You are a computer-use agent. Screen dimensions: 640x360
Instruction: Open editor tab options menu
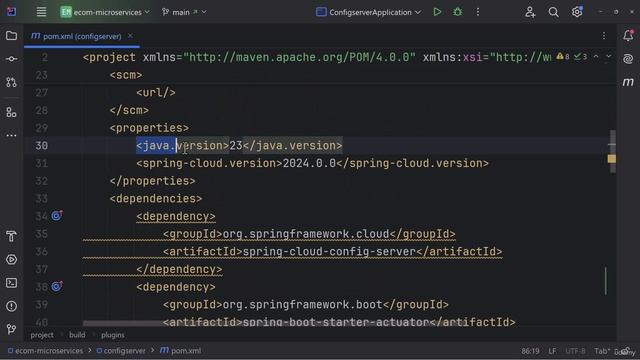[604, 36]
